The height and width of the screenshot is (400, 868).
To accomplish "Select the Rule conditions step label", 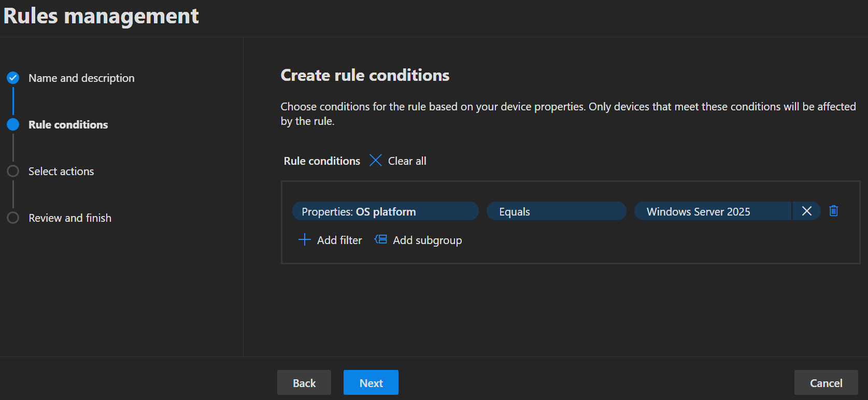I will tap(68, 125).
